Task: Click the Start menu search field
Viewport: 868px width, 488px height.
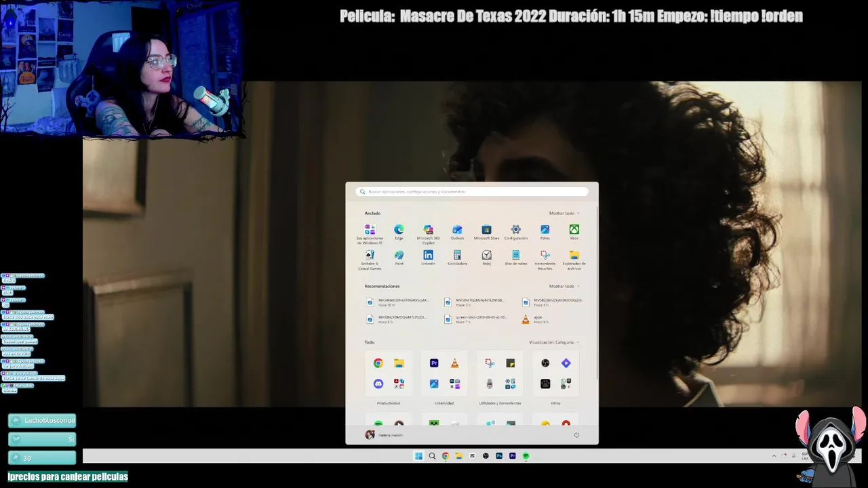Action: (x=472, y=192)
